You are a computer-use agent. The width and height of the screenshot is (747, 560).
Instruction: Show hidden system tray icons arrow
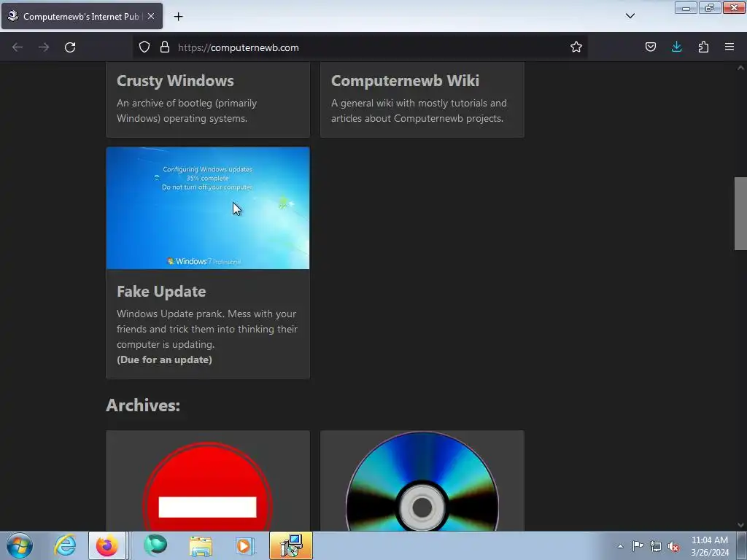(x=620, y=546)
